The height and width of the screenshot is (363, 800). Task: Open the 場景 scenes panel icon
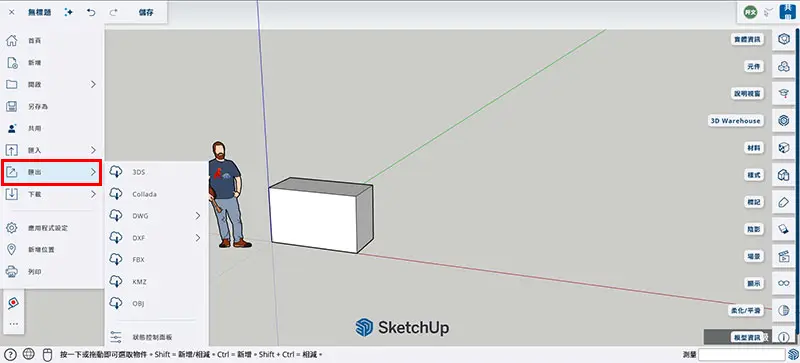(x=784, y=256)
